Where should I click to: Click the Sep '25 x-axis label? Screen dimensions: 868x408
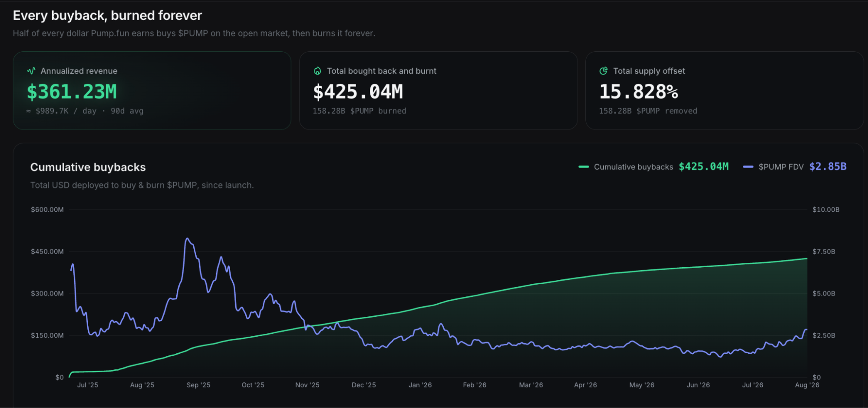(198, 385)
